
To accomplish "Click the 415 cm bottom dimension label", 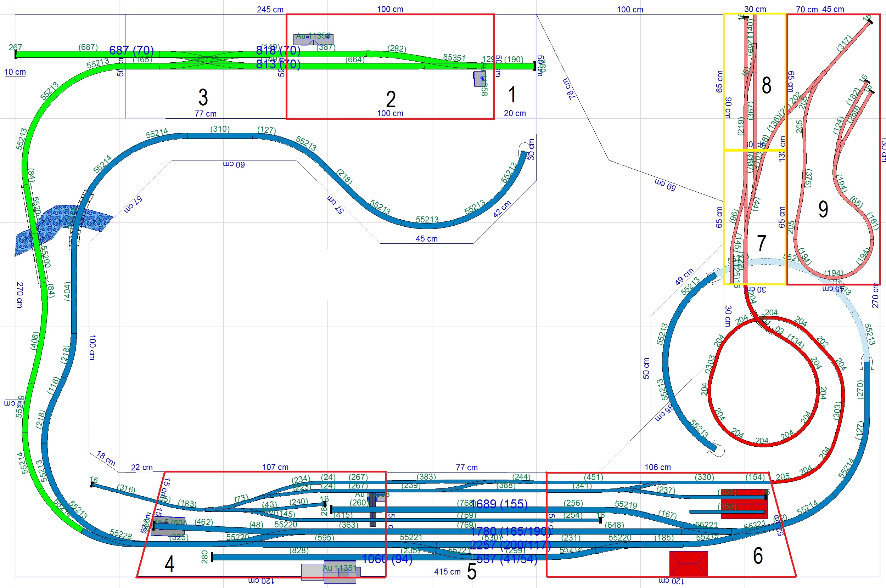I will tap(447, 571).
